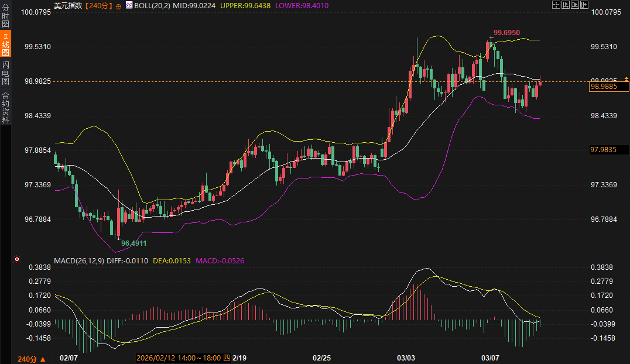Select the 合约资料 tab
630x364 pixels.
[x=5, y=108]
